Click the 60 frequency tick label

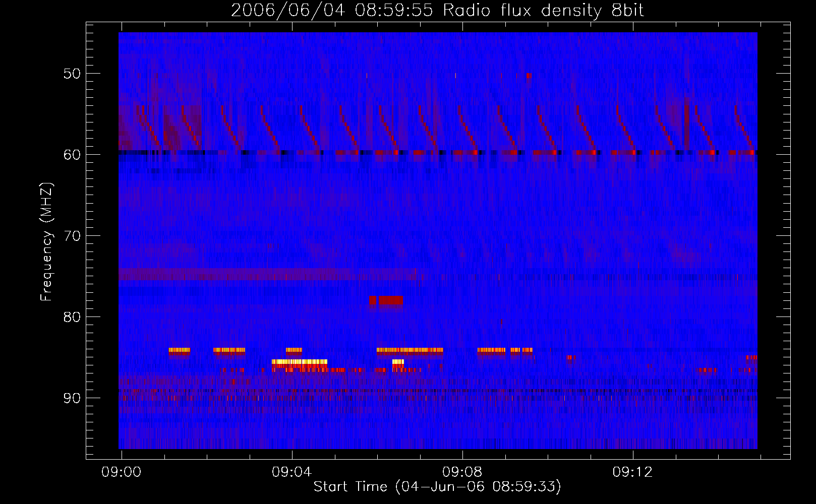[72, 154]
